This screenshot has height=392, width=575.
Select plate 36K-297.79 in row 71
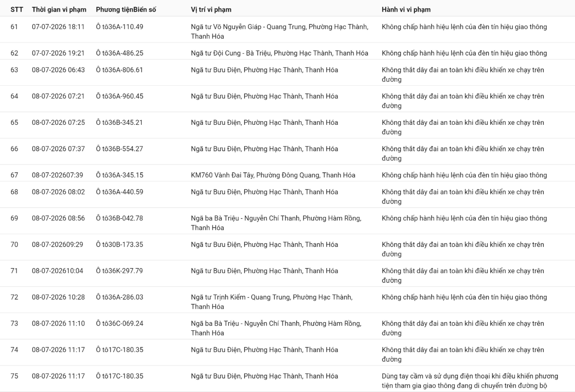pos(120,271)
